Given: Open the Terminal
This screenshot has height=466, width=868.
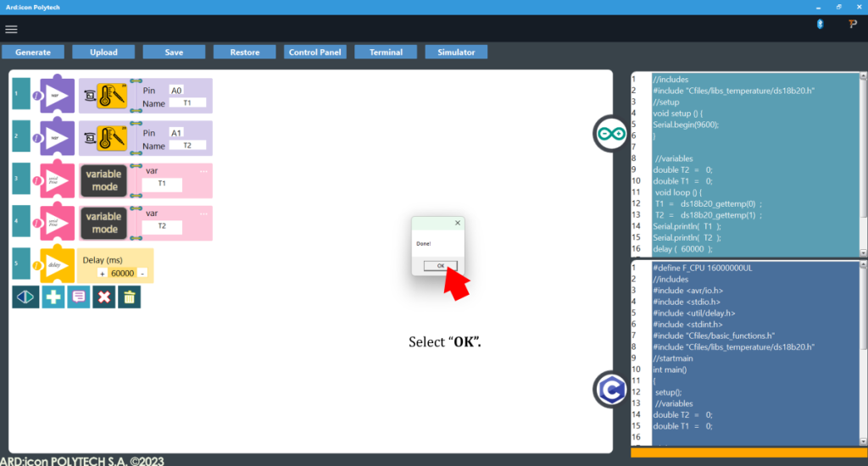Looking at the screenshot, I should 386,53.
